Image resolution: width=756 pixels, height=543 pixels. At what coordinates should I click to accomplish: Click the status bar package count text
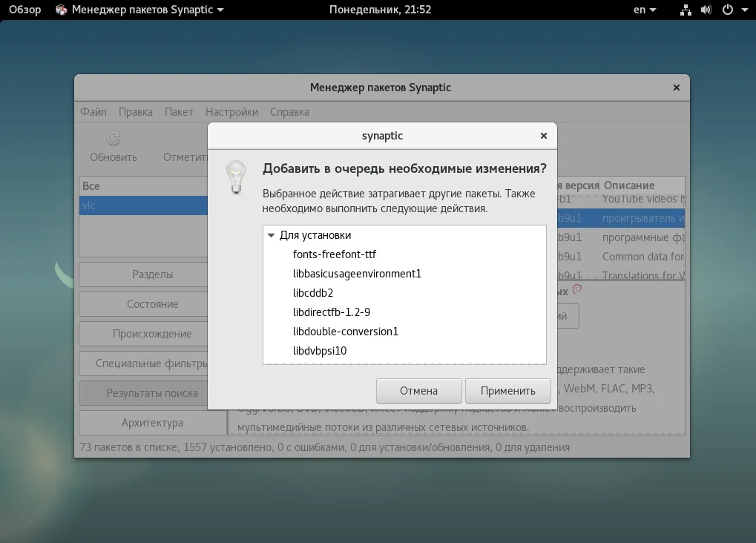[x=324, y=447]
